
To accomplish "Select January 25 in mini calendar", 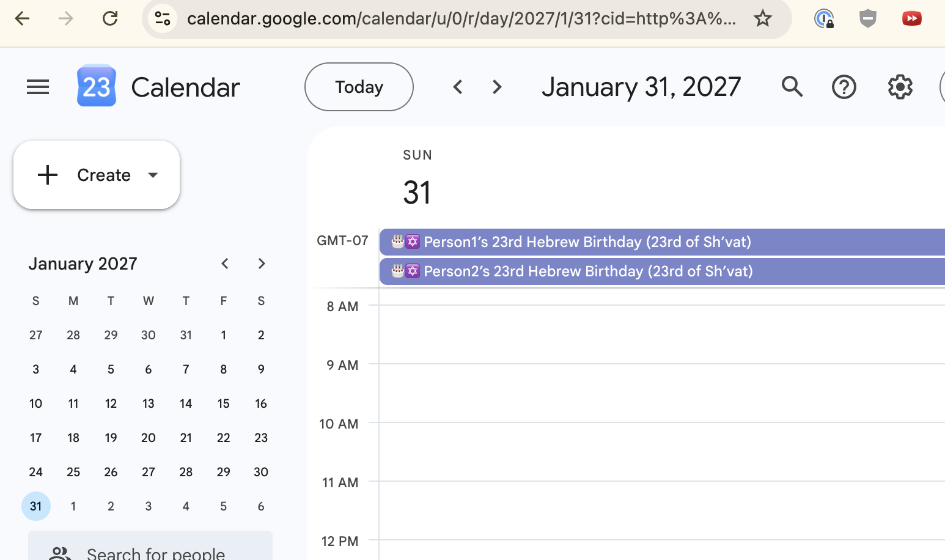I will [73, 472].
